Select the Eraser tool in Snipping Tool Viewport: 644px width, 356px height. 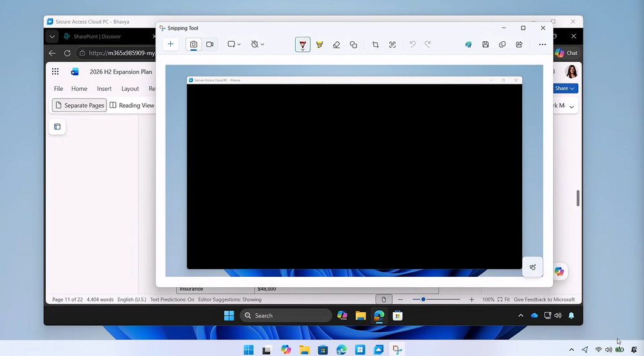[x=337, y=44]
